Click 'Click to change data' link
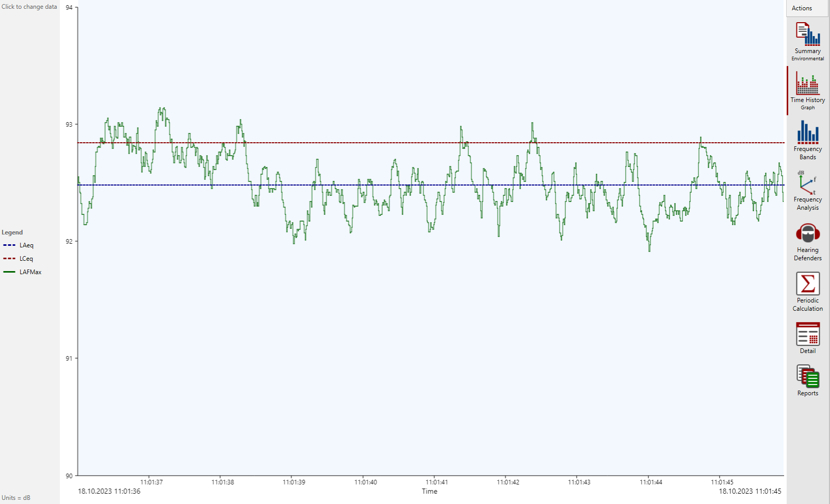 [29, 7]
